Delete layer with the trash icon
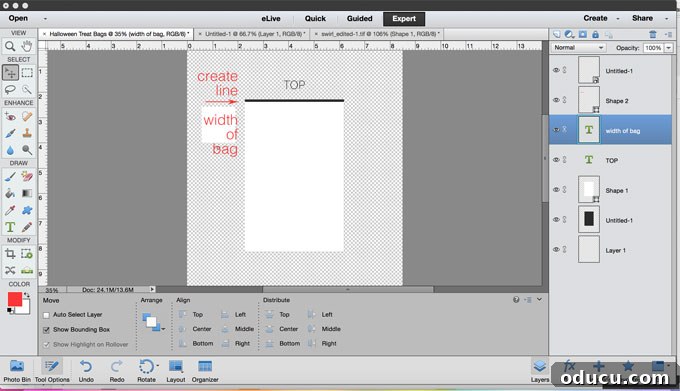Viewport: 680px width, 391px height. (x=653, y=34)
